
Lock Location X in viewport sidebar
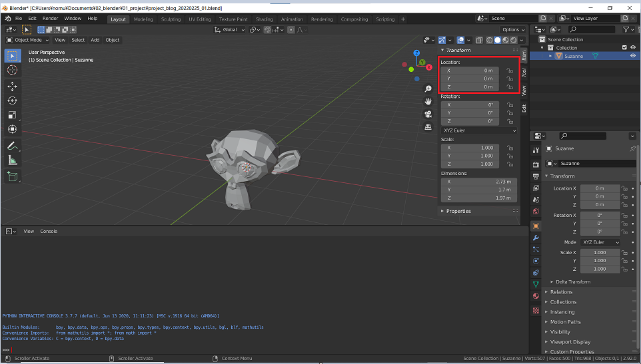(510, 71)
